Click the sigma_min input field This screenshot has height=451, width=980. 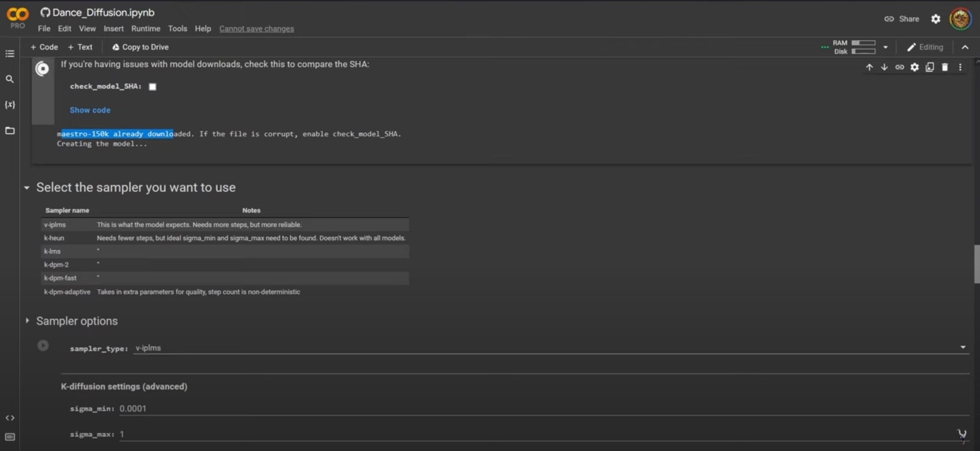[x=544, y=408]
